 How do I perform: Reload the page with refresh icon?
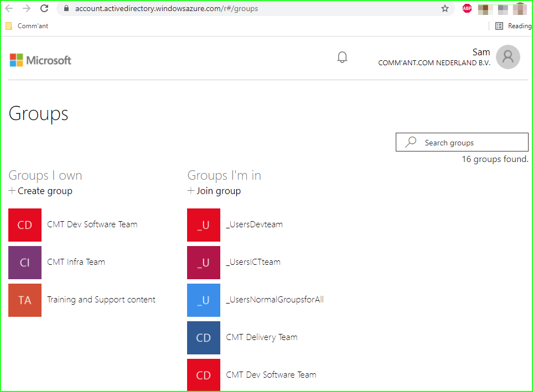pos(44,8)
